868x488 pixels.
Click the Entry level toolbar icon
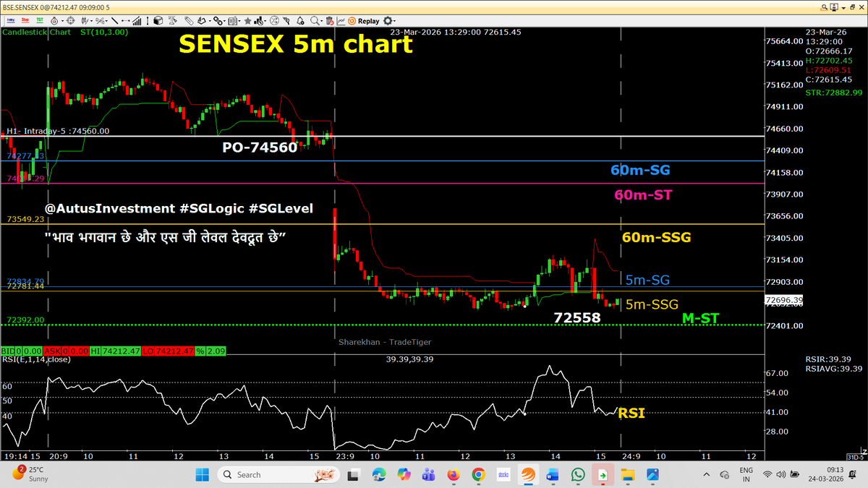click(x=11, y=21)
